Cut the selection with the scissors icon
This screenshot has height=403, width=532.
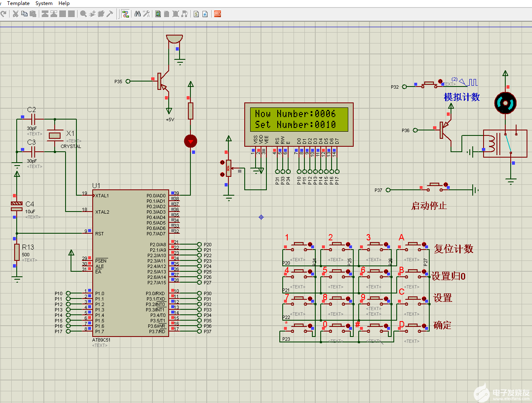pos(15,14)
